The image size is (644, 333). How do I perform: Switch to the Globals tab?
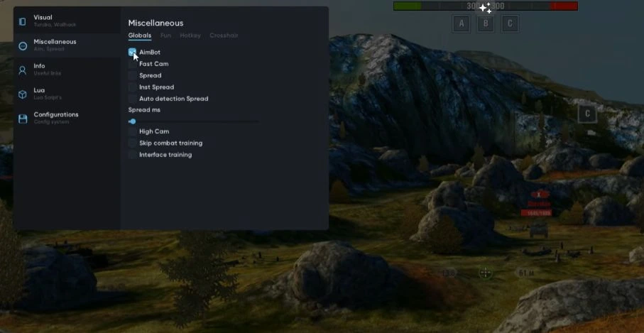[x=140, y=36]
